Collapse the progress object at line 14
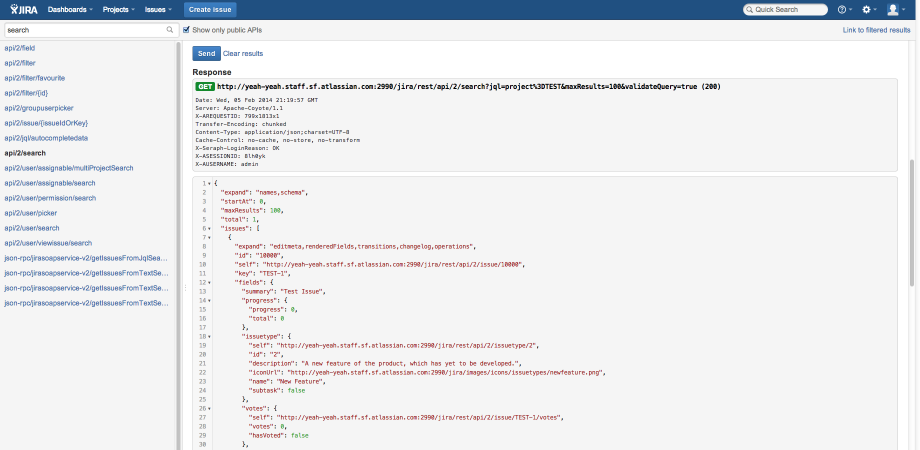 [x=209, y=300]
